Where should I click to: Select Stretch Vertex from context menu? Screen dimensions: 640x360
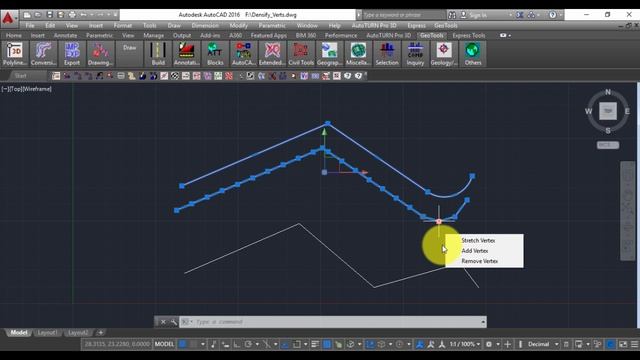point(478,240)
